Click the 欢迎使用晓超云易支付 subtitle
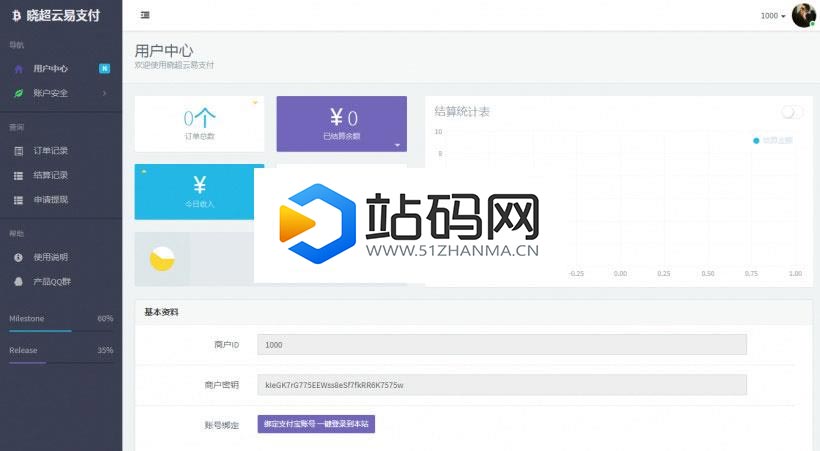The width and height of the screenshot is (820, 451). click(174, 65)
